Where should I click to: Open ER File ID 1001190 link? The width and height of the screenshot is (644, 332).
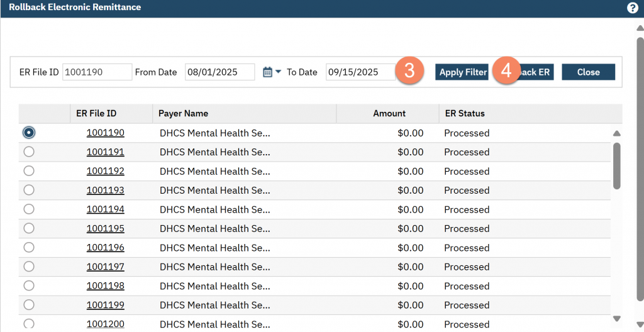pyautogui.click(x=105, y=133)
